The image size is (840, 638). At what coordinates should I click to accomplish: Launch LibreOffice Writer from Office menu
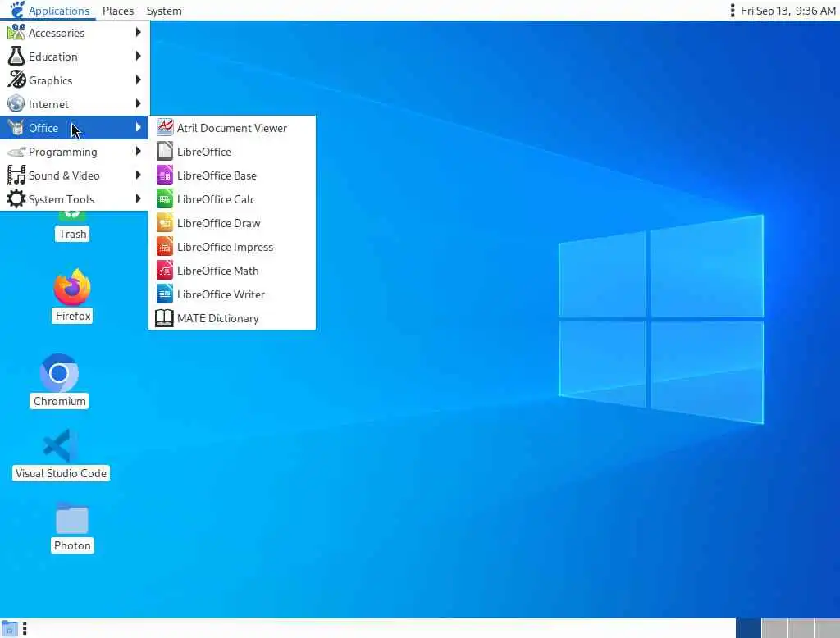point(232,294)
